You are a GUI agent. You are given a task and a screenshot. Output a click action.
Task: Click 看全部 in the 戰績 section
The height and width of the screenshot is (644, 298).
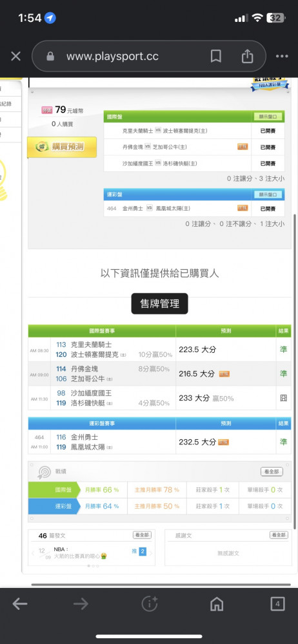[272, 472]
